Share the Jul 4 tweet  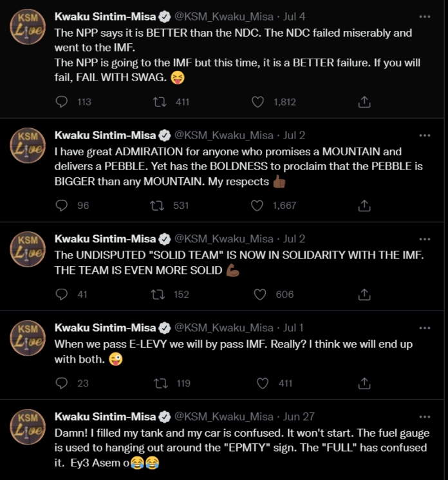pos(364,102)
